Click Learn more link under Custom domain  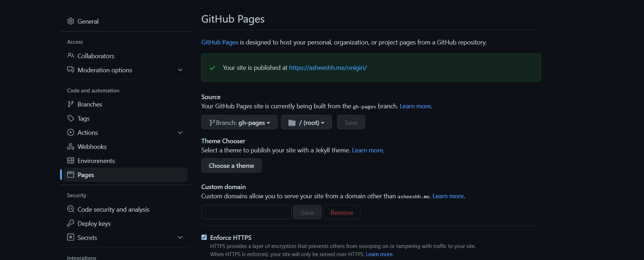pos(448,196)
